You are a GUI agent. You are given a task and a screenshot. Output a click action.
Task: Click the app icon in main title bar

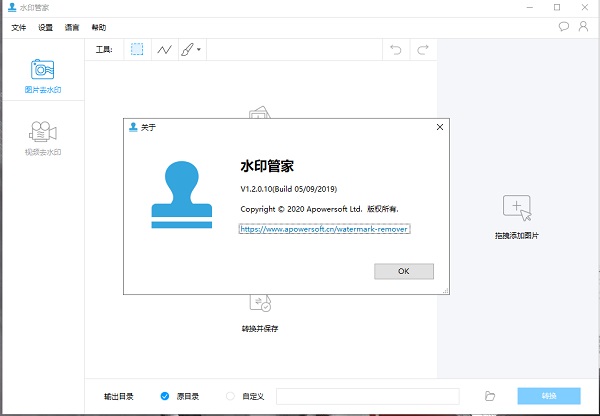pyautogui.click(x=12, y=7)
